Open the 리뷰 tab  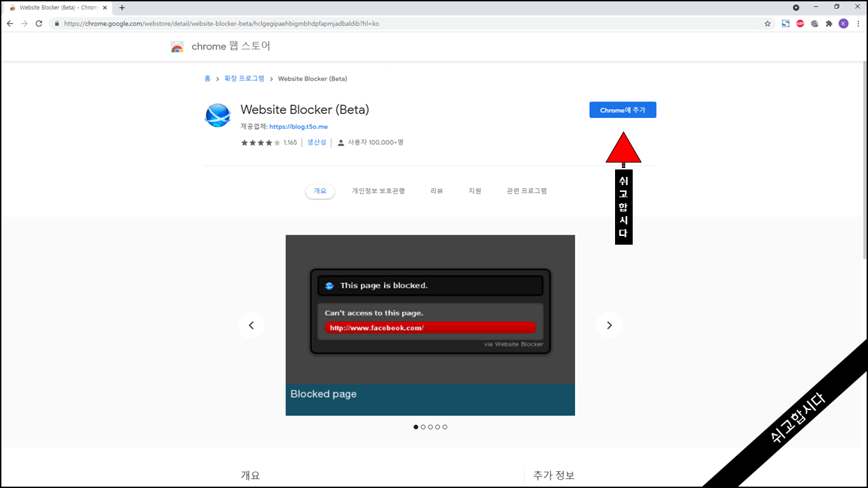click(437, 191)
